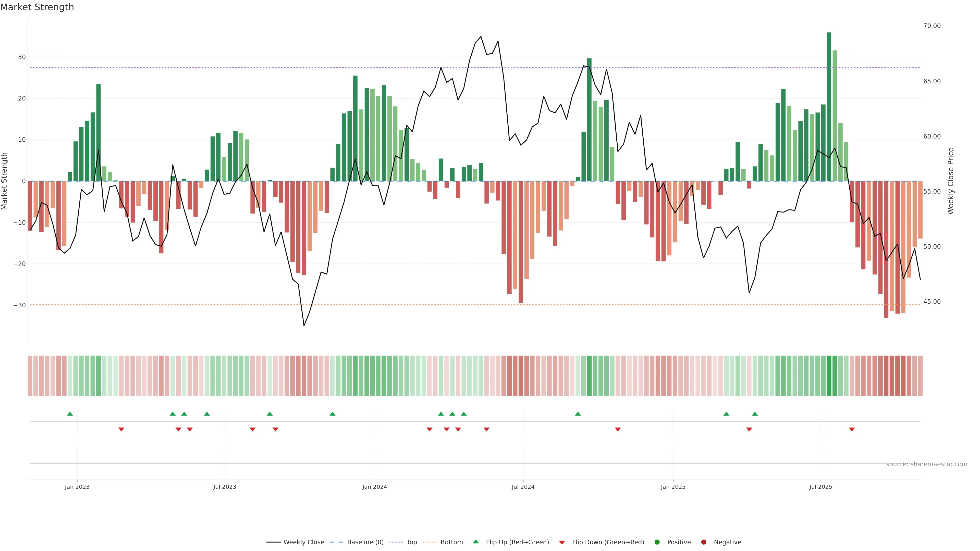Click the rightmost green flip-up triangle marker
Viewport: 980px width, 551px height.
point(755,414)
